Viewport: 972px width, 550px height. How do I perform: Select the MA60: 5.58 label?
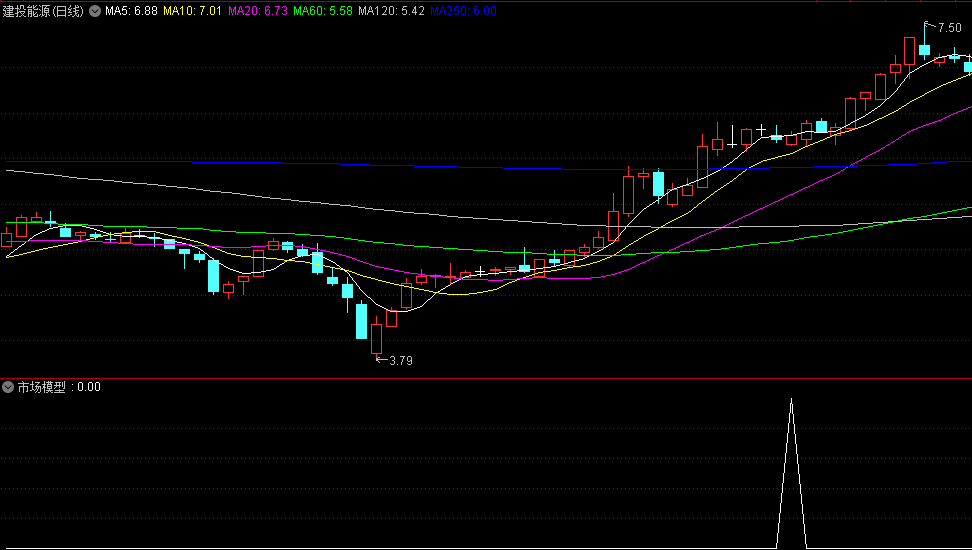point(323,11)
